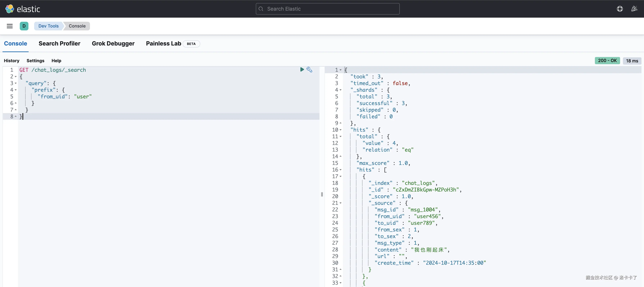
Task: Click the "create_time" timestamp value
Action: [x=455, y=263]
